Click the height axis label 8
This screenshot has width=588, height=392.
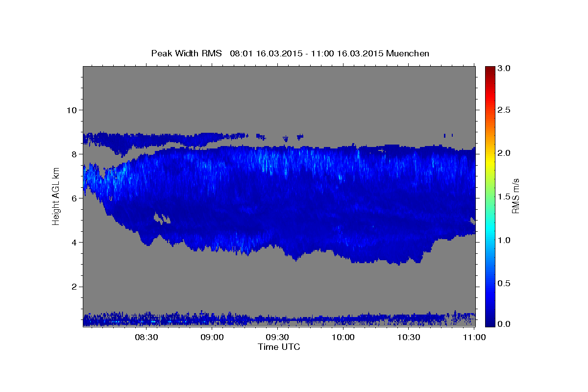74,154
